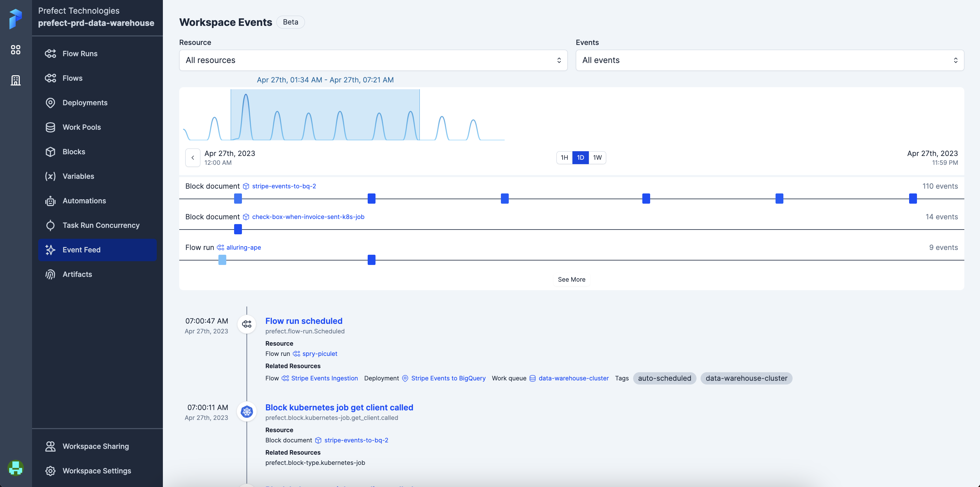Click alluring-ape's light blue timeline marker
The height and width of the screenshot is (487, 980).
(222, 260)
